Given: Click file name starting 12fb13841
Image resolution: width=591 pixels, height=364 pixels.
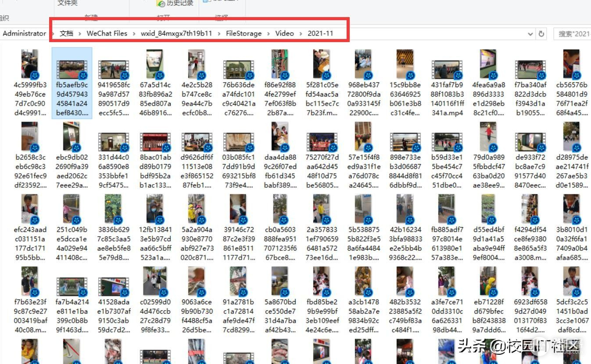Looking at the screenshot, I should tap(155, 243).
